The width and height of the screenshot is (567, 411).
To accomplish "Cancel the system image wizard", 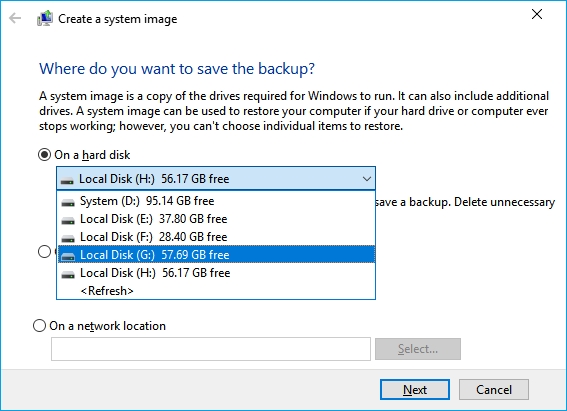I will pyautogui.click(x=494, y=389).
